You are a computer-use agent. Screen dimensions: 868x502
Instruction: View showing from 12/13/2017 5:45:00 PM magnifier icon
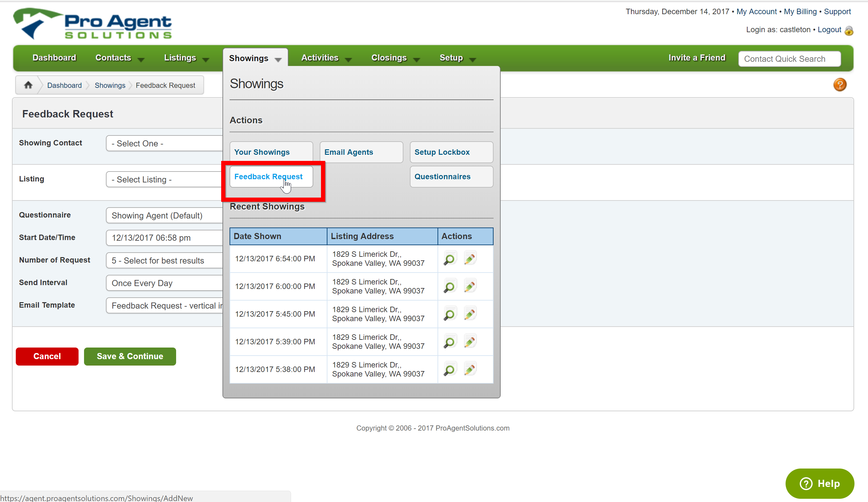(449, 314)
